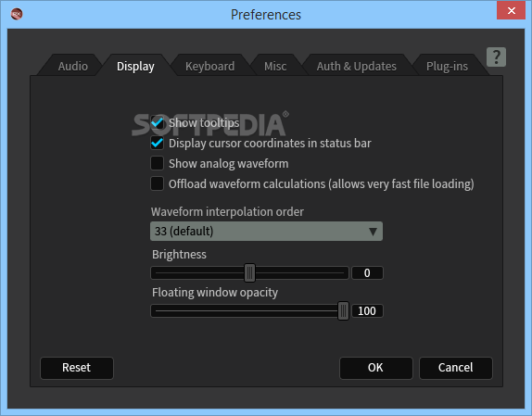
Task: Enable Show analog waveform checkbox
Action: click(x=157, y=163)
